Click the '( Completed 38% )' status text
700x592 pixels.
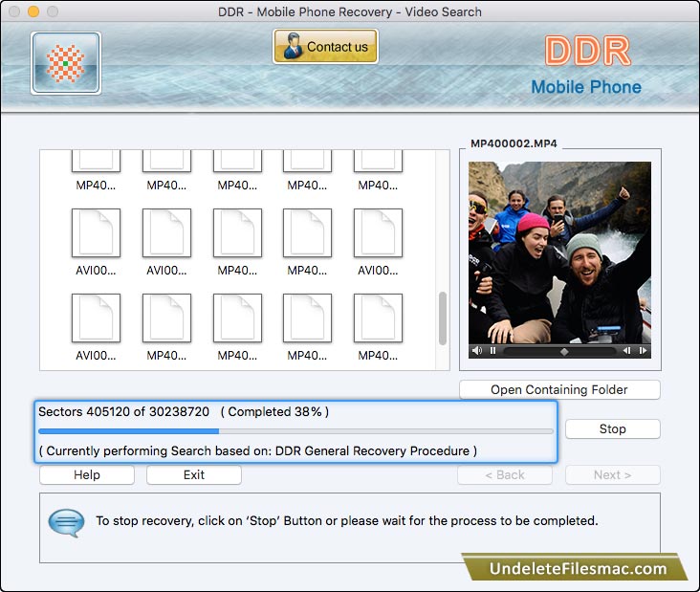tap(274, 411)
